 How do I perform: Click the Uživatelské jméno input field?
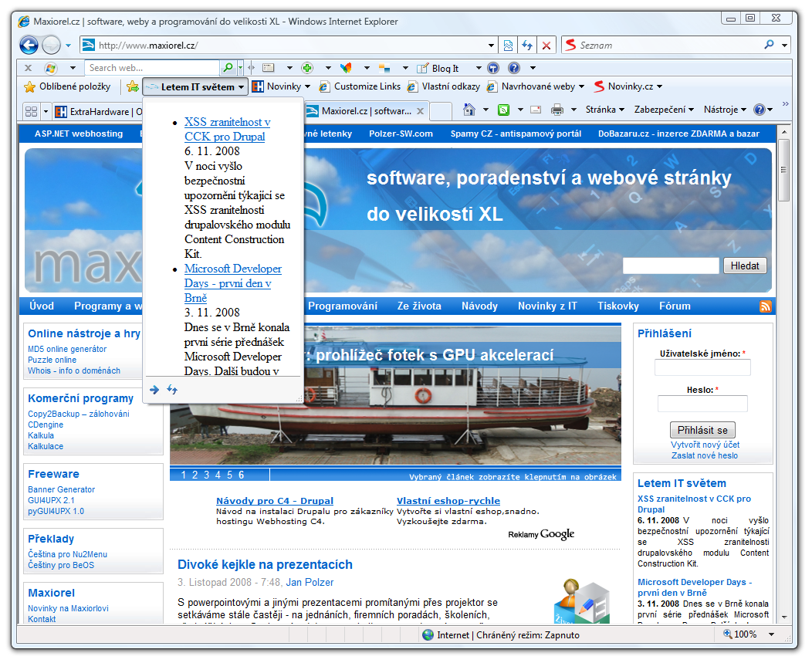pos(702,367)
